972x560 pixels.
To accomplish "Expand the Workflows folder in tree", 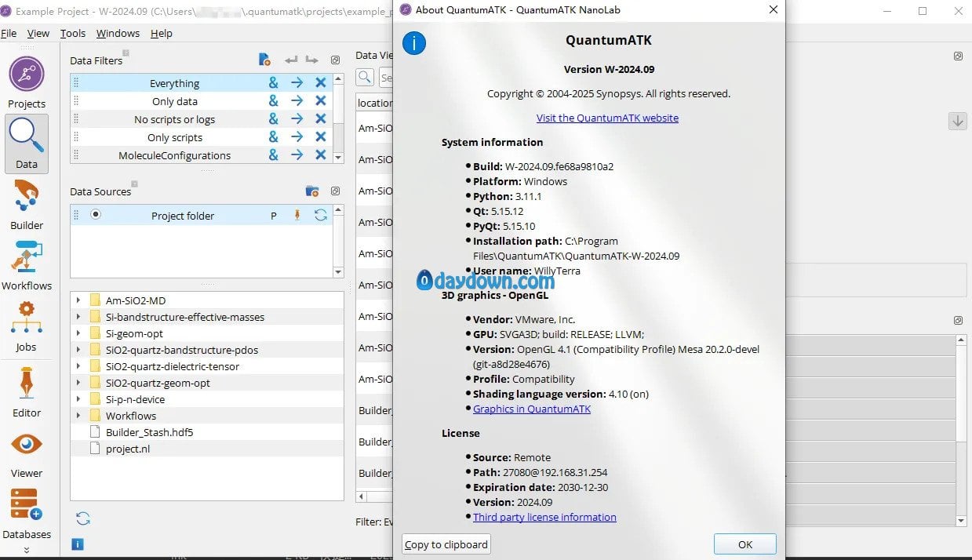I will (78, 416).
